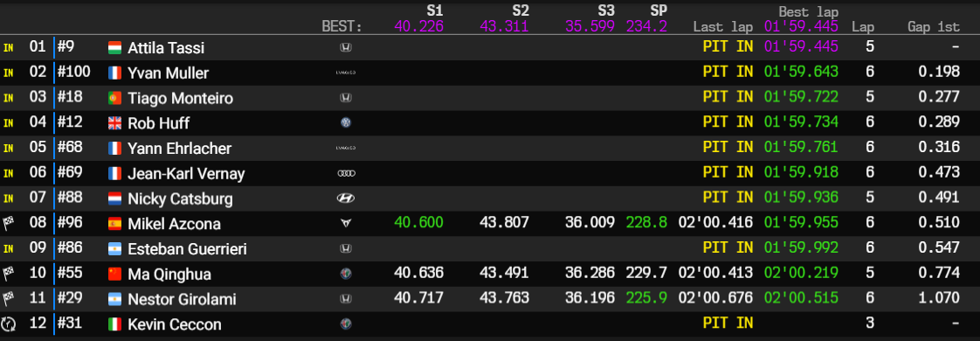Click the Dutch flag beside Nicky Catsburg
The width and height of the screenshot is (980, 341).
[114, 198]
